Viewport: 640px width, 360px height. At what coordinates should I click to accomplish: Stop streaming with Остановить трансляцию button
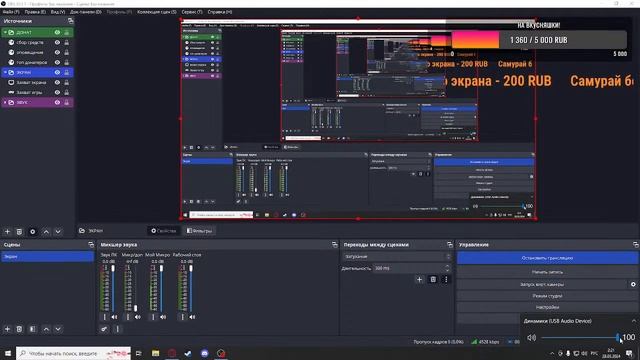click(x=547, y=258)
